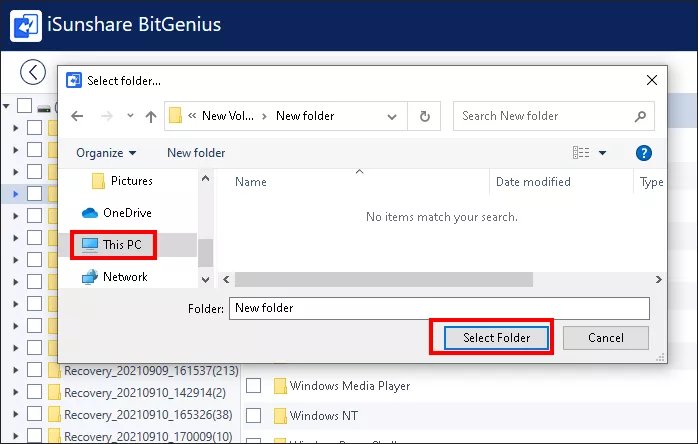Check the Recovery_20210909_161537(213) checkbox
Image resolution: width=698 pixels, height=444 pixels.
[x=34, y=369]
